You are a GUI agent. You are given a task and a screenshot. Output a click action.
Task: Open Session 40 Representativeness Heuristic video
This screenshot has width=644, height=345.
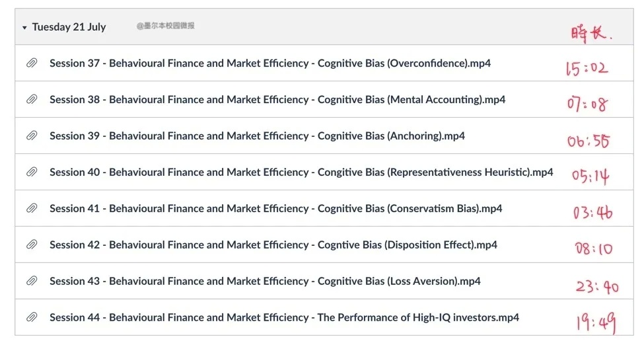click(301, 172)
